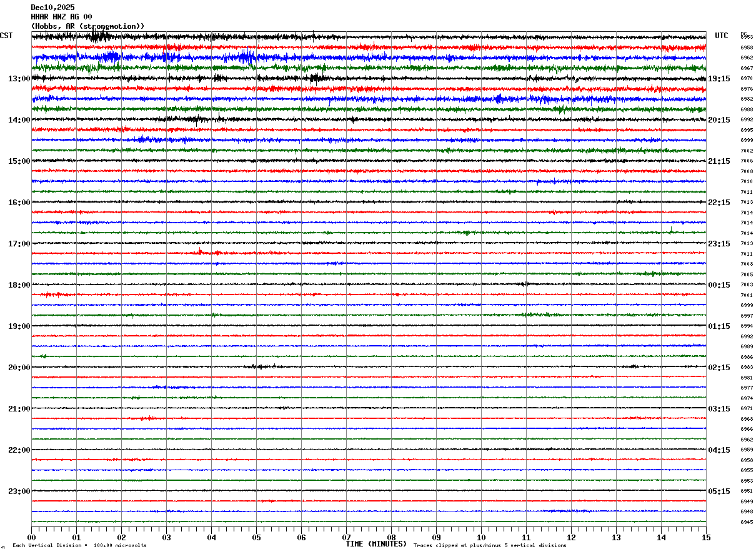Click DC offset value 6976
The height and width of the screenshot is (554, 756).
click(747, 89)
